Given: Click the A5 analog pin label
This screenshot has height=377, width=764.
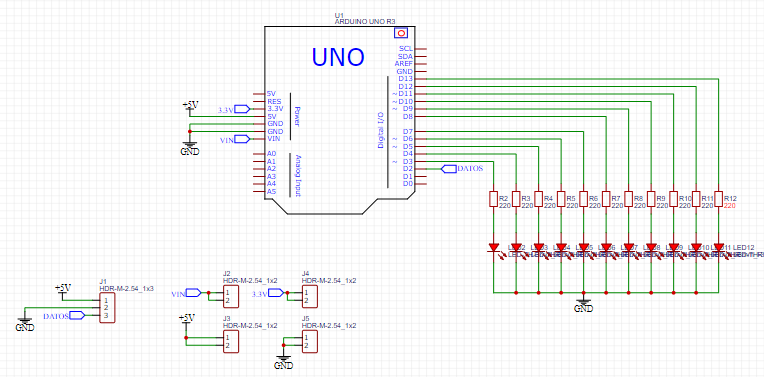Looking at the screenshot, I should 272,191.
